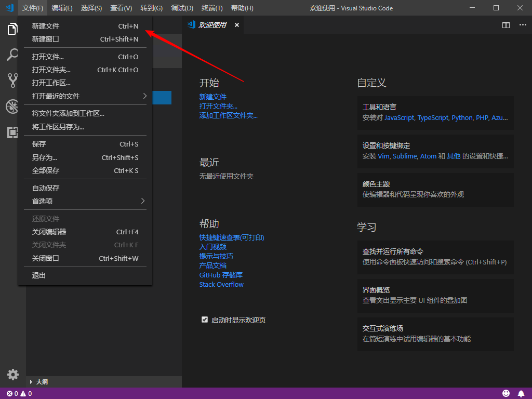Open the 颜色主题 card

pyautogui.click(x=435, y=190)
